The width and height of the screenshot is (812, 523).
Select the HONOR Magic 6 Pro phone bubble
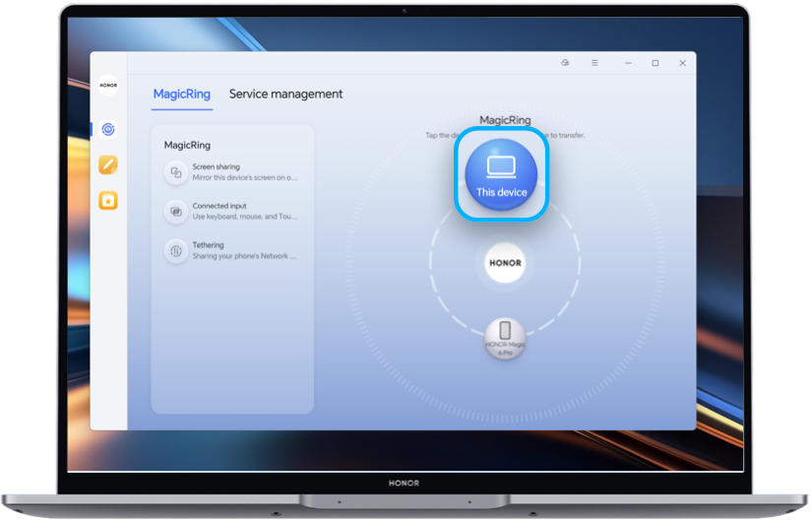click(x=505, y=339)
